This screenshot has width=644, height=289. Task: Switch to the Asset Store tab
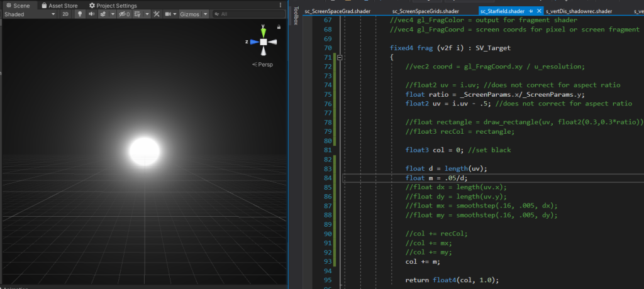pyautogui.click(x=59, y=5)
